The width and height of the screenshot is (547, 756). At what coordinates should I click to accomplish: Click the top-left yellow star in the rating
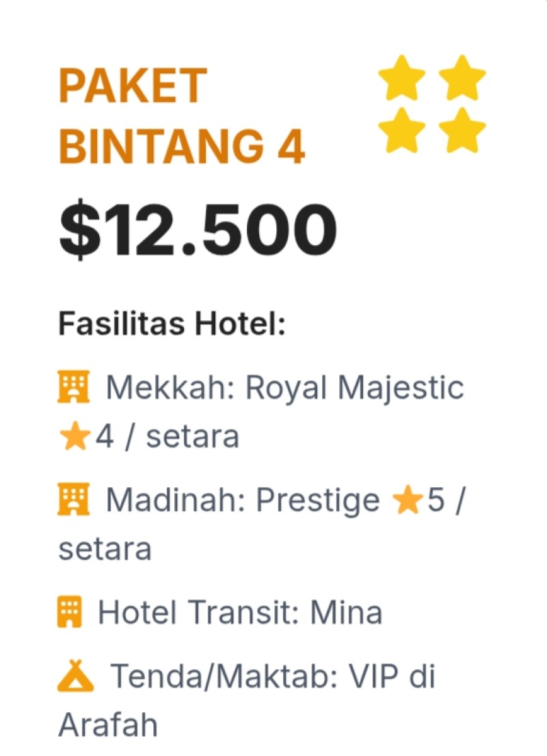click(x=402, y=78)
